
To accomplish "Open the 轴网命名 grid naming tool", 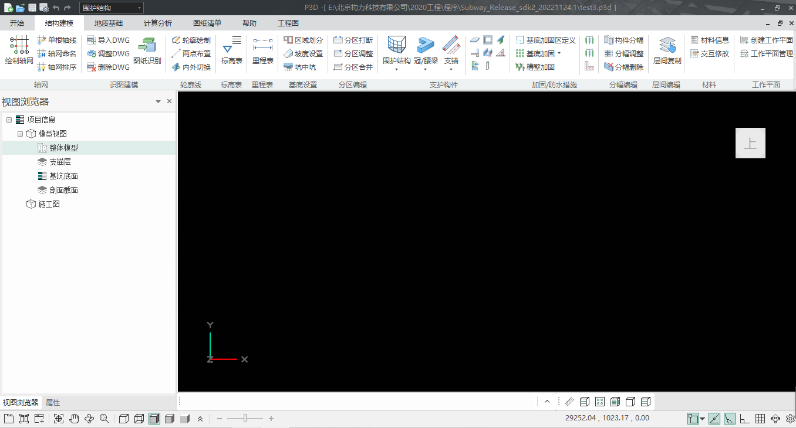I will (x=57, y=53).
